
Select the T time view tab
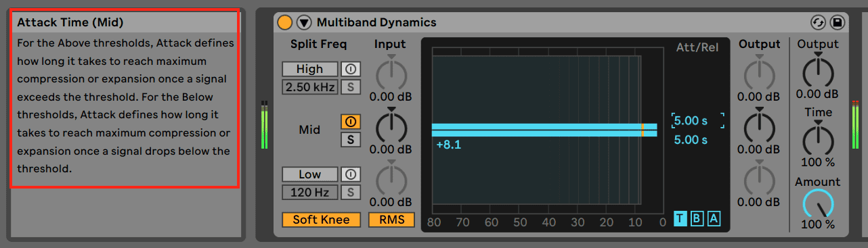point(680,218)
